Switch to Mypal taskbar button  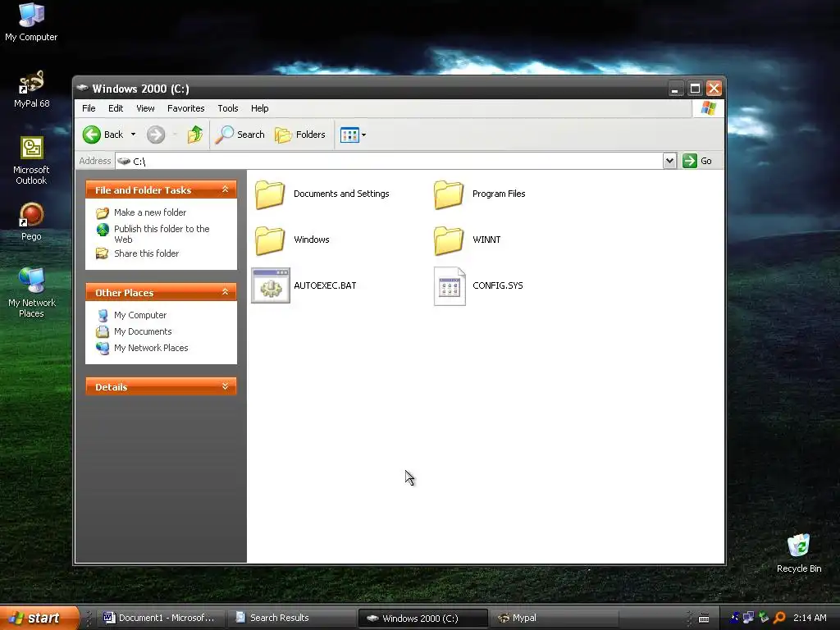[x=555, y=618]
